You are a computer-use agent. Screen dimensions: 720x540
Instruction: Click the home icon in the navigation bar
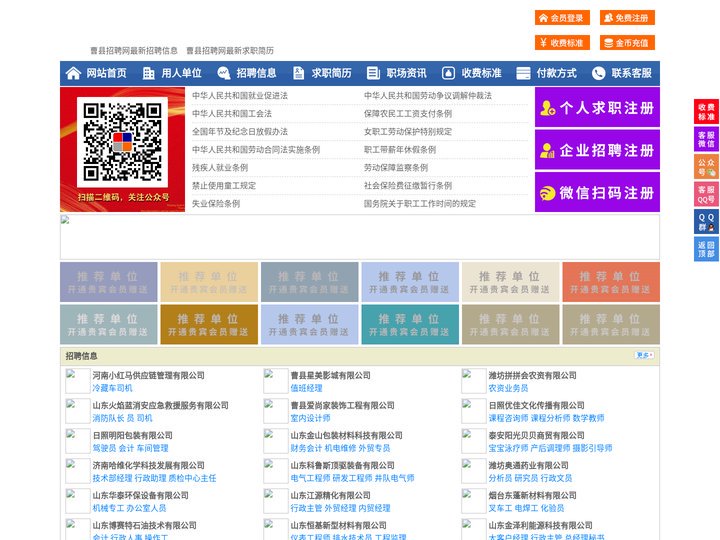[x=73, y=73]
